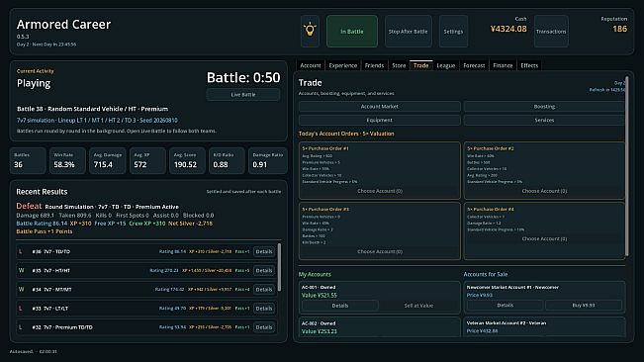644x362 pixels.
Task: Open the Services section
Action: coord(544,120)
